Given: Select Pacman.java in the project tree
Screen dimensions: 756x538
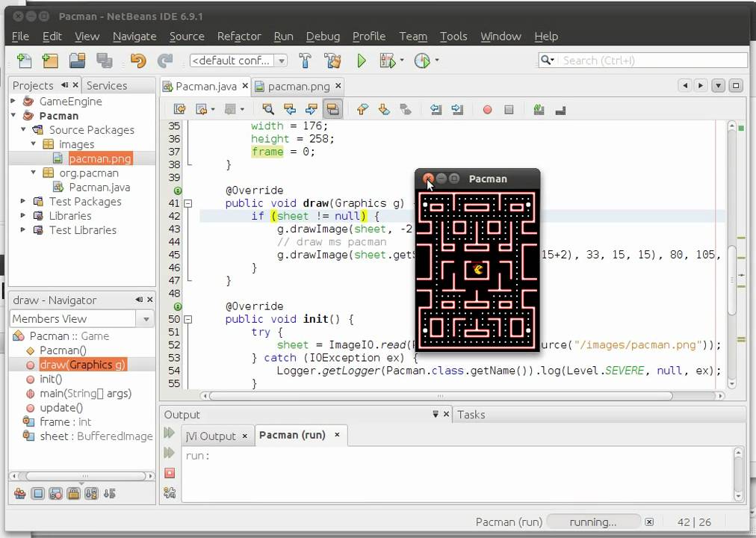Looking at the screenshot, I should pyautogui.click(x=99, y=187).
